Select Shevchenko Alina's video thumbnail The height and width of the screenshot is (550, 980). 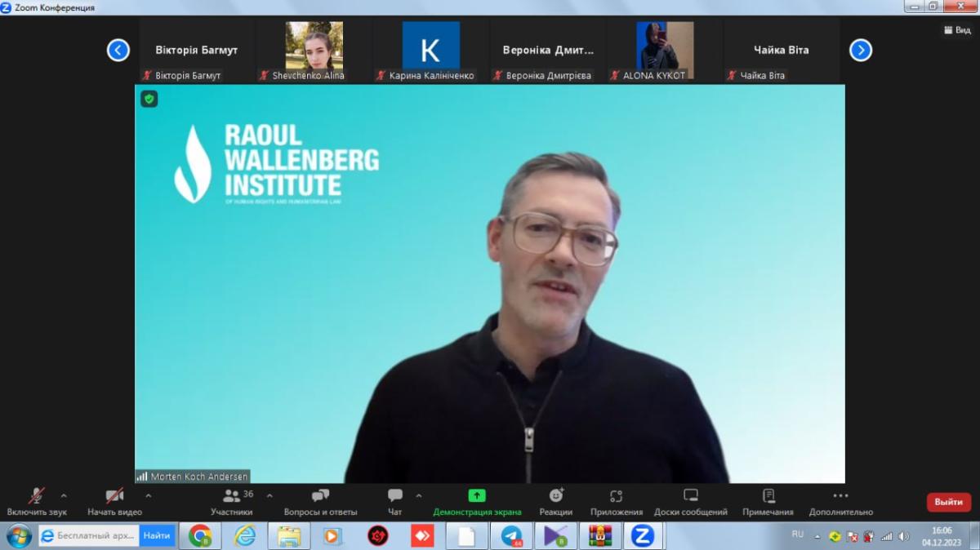point(314,47)
